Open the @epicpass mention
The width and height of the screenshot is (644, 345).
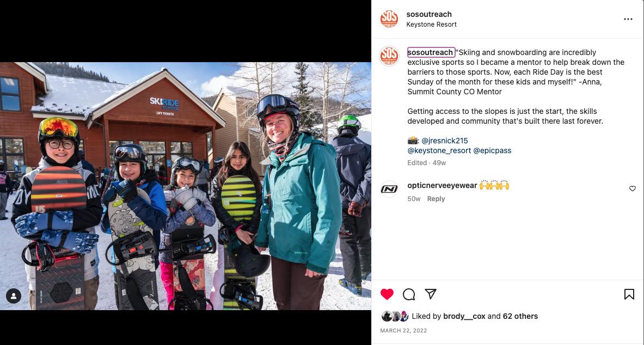492,150
